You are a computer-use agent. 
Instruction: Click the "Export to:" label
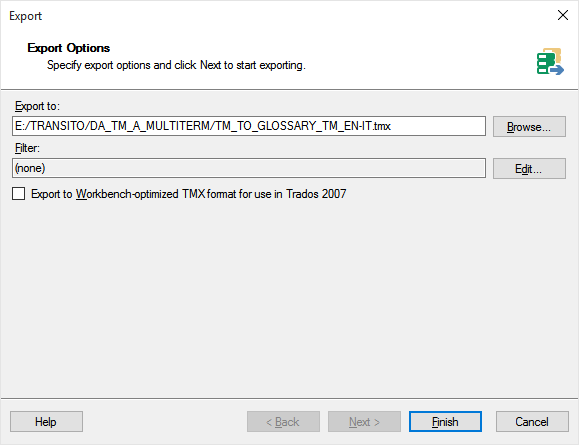pyautogui.click(x=37, y=106)
